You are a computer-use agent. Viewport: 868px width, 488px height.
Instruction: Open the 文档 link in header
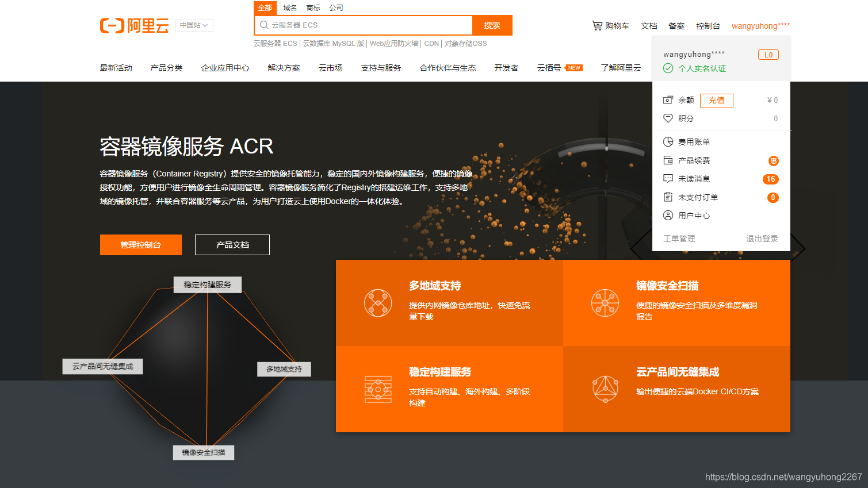(649, 26)
